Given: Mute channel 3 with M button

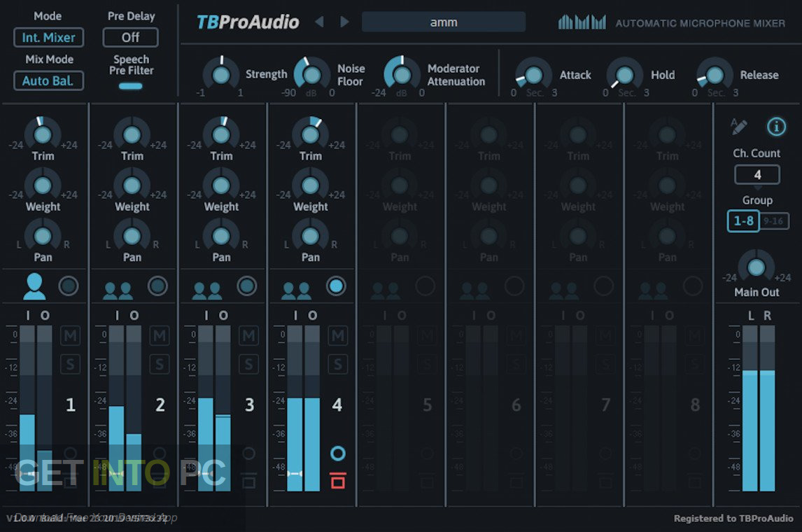Looking at the screenshot, I should (248, 335).
